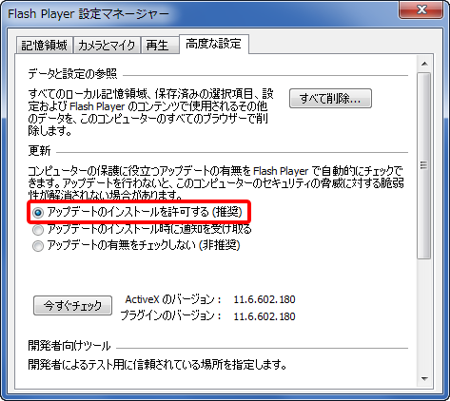450x401 pixels.
Task: Click the 高度な設定 tab
Action: point(214,44)
